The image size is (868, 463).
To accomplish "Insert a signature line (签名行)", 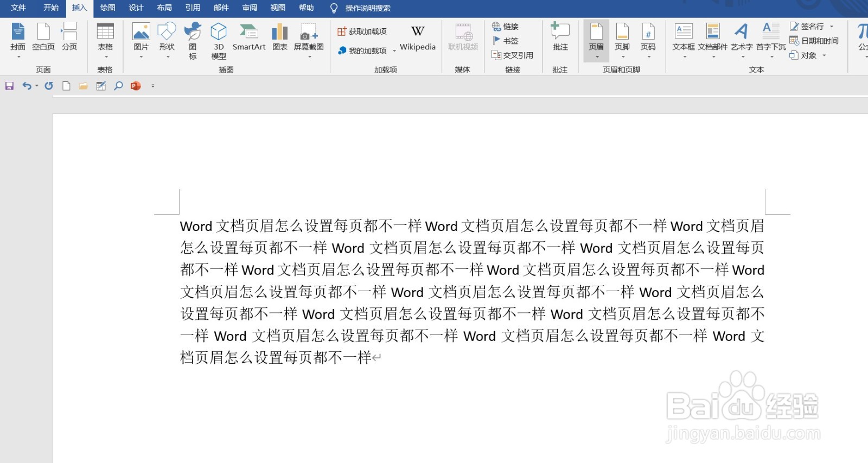I will tap(808, 26).
